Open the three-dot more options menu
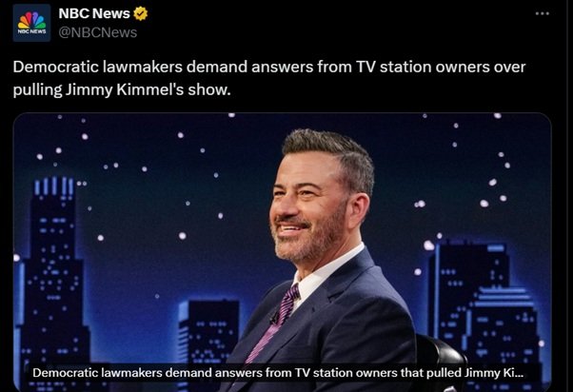The height and width of the screenshot is (392, 573). coord(542,13)
